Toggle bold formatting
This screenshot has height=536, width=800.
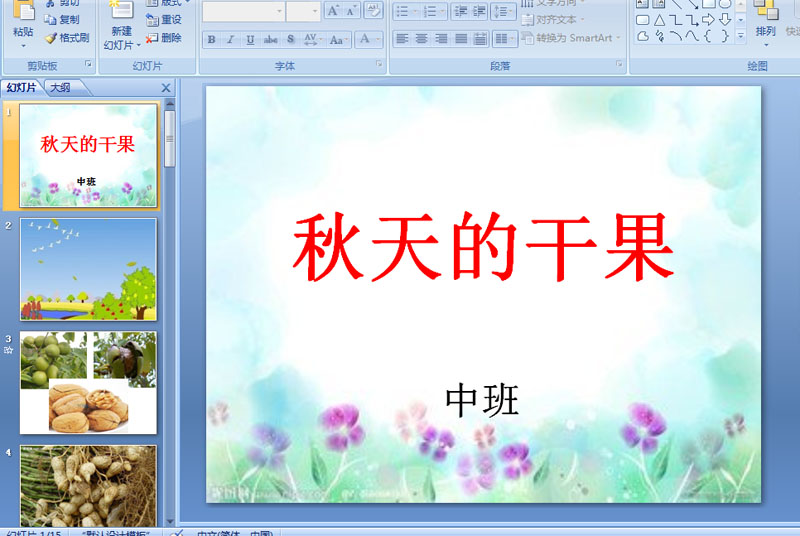pyautogui.click(x=211, y=39)
